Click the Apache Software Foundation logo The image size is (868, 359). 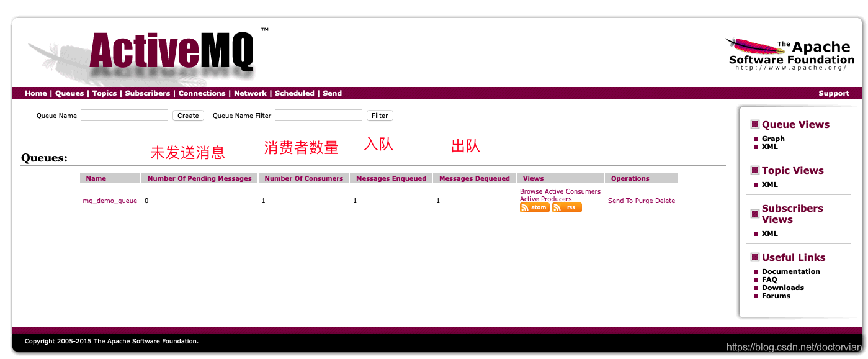coord(791,55)
